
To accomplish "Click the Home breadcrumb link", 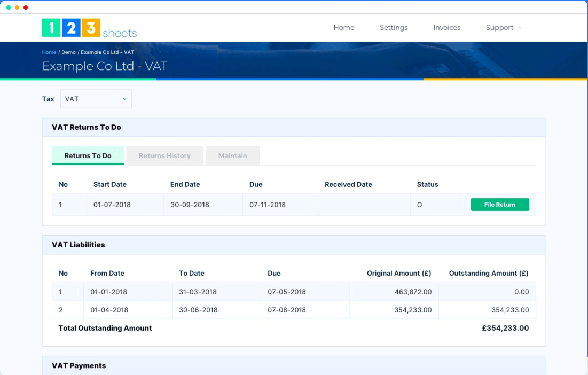I will (49, 52).
